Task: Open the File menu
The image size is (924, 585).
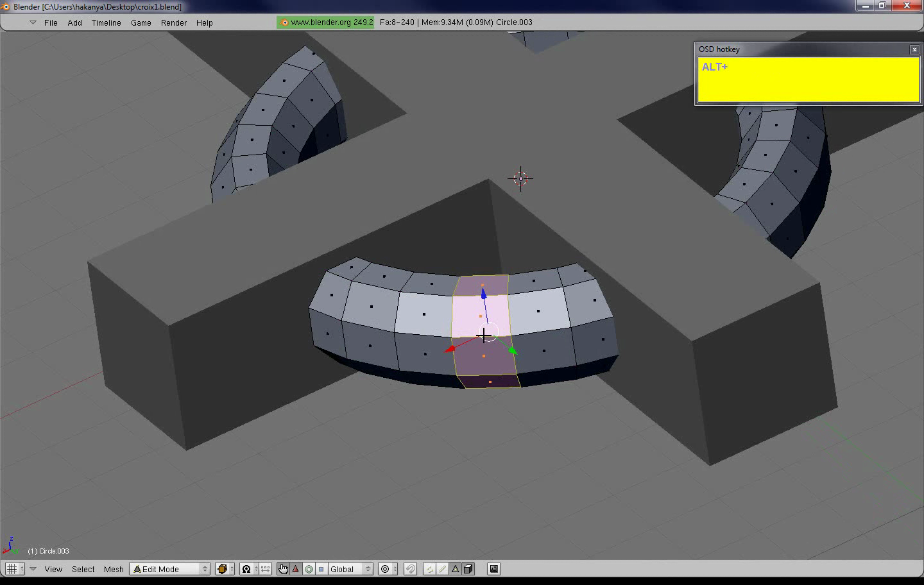Action: tap(51, 22)
